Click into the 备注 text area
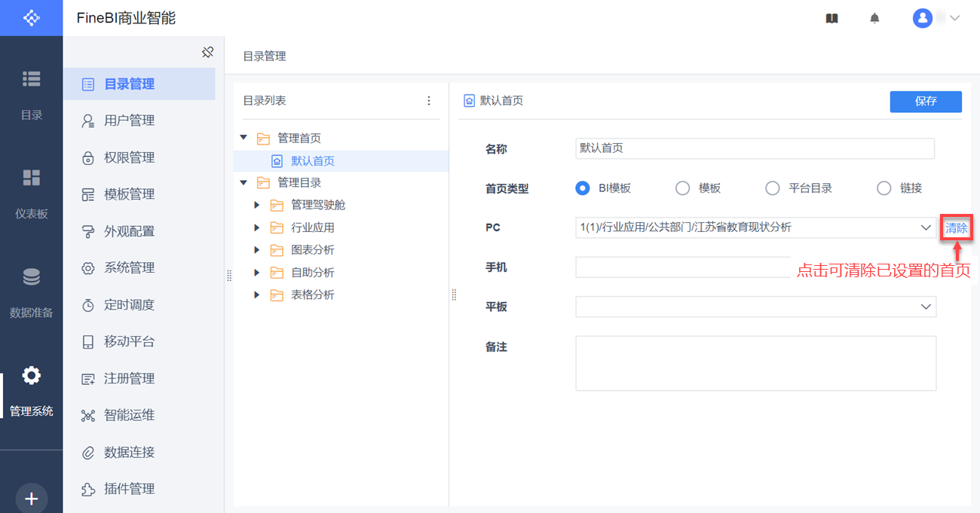 (755, 363)
